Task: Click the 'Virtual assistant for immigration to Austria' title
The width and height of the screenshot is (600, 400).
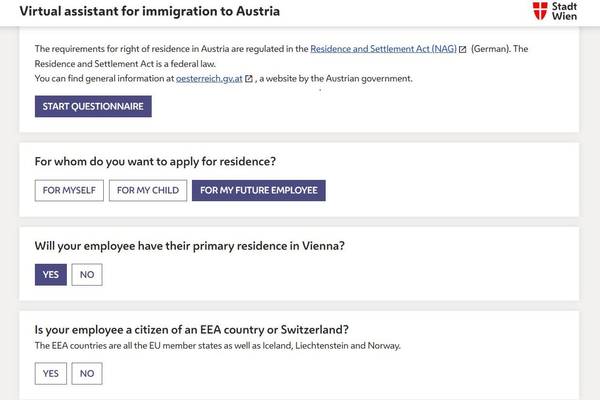Action: point(150,12)
